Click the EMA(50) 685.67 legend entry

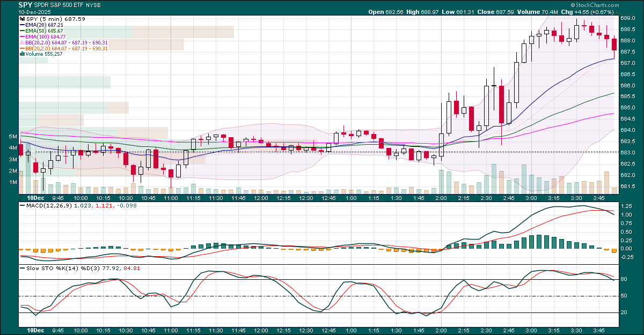pos(44,31)
